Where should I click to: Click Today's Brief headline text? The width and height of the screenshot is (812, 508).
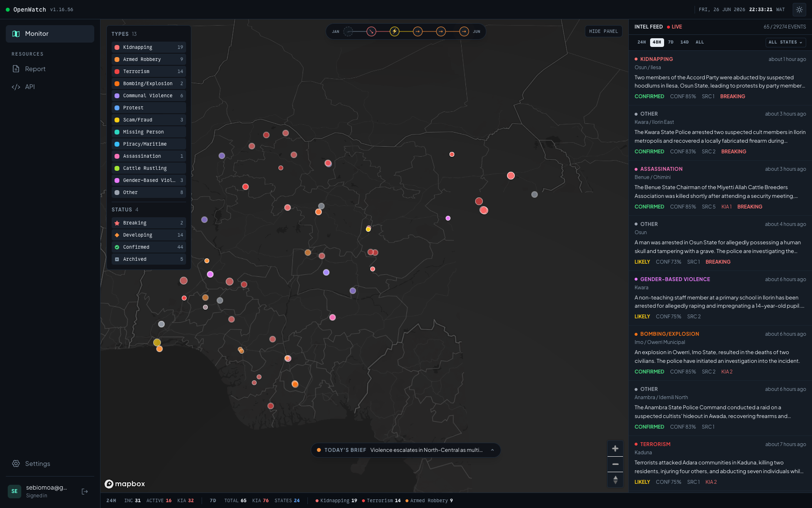coord(426,450)
